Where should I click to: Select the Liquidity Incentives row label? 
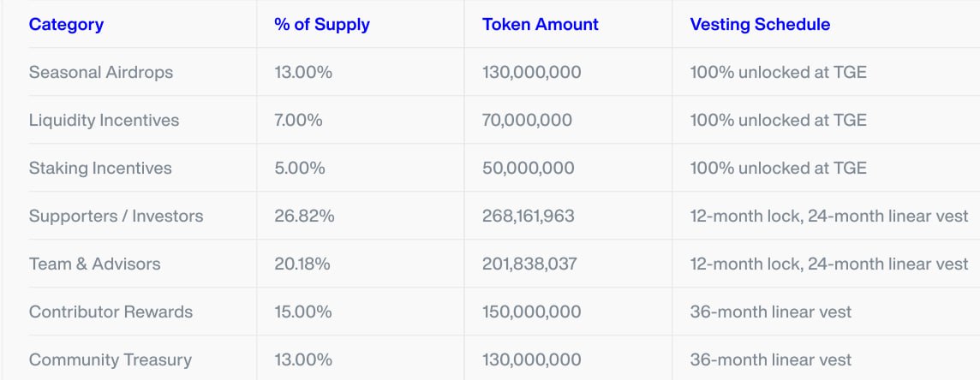pyautogui.click(x=104, y=121)
